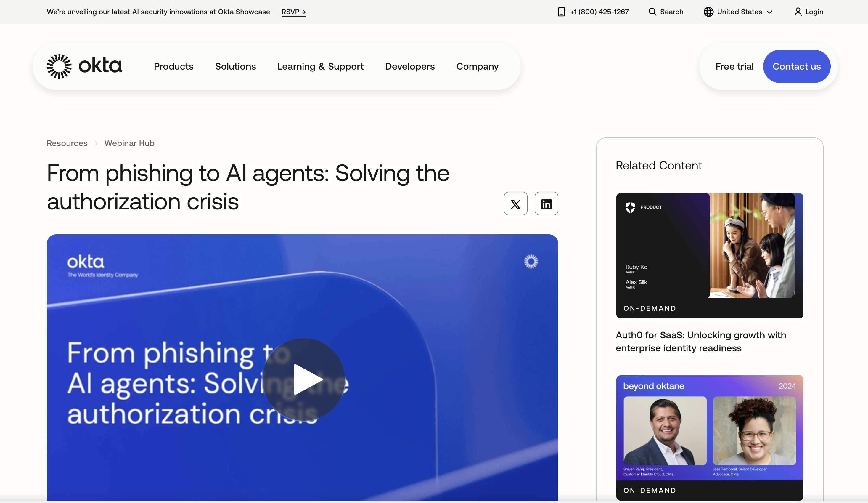Click the webinar page title heading
The width and height of the screenshot is (868, 503).
click(x=248, y=187)
